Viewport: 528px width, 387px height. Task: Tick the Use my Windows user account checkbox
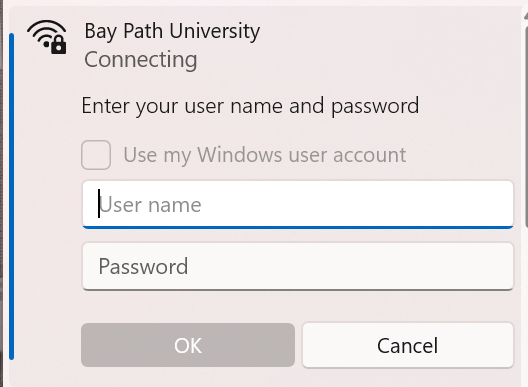(96, 155)
